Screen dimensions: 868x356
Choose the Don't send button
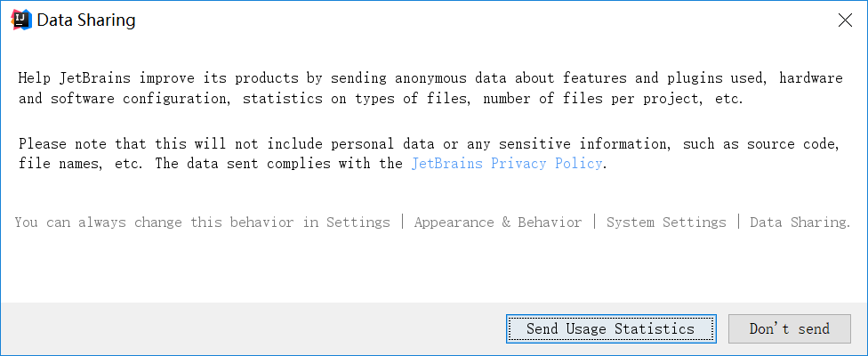point(790,329)
